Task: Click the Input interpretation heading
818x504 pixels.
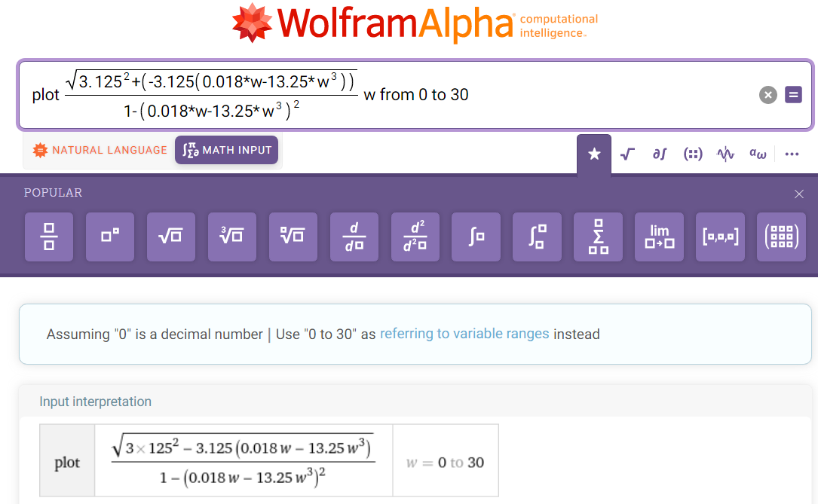Action: coord(96,402)
